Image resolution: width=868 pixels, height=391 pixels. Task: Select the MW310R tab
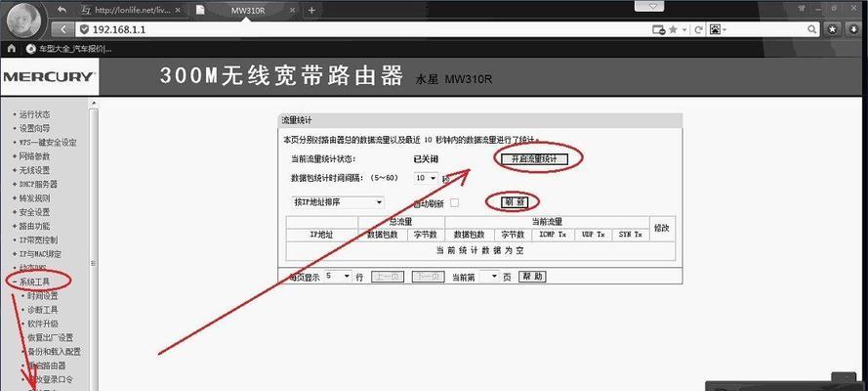point(247,10)
